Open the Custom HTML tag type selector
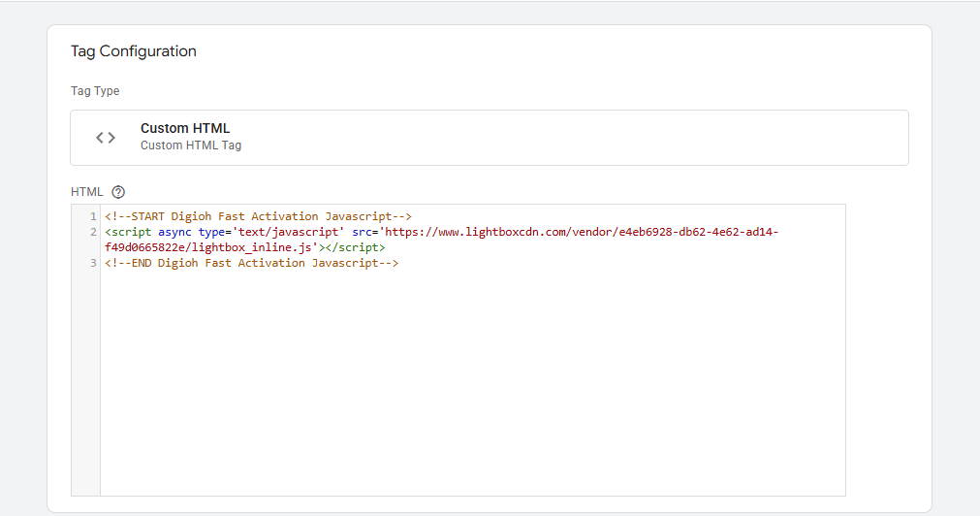 point(490,138)
